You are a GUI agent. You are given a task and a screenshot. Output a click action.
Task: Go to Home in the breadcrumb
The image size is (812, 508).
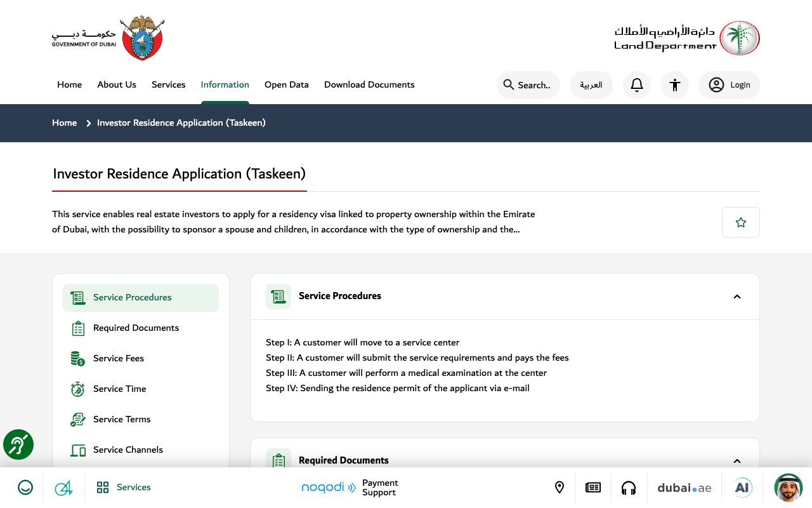(65, 123)
